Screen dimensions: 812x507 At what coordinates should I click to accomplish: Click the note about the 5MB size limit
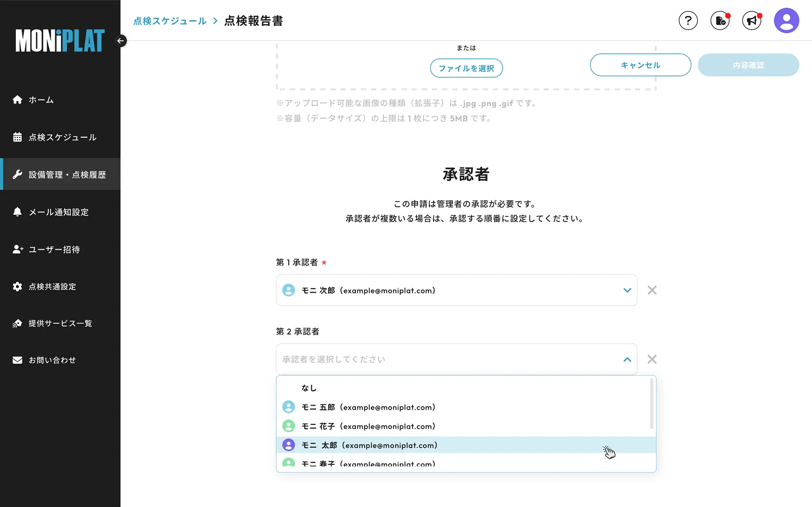coord(384,118)
